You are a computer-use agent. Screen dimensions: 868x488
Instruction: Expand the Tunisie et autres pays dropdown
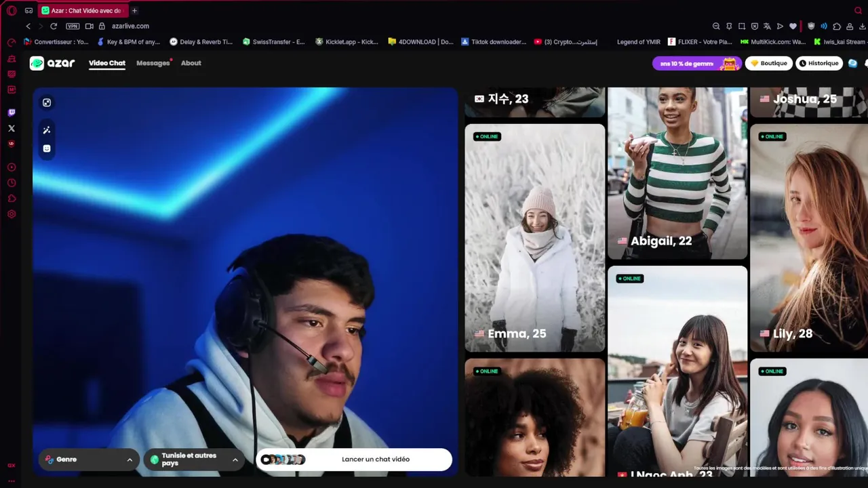click(194, 460)
